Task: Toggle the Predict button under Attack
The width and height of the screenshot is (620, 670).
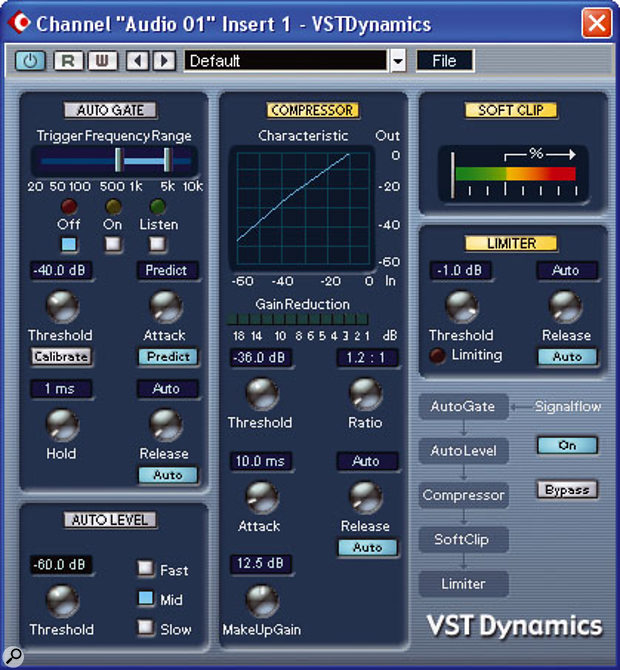Action: 168,357
